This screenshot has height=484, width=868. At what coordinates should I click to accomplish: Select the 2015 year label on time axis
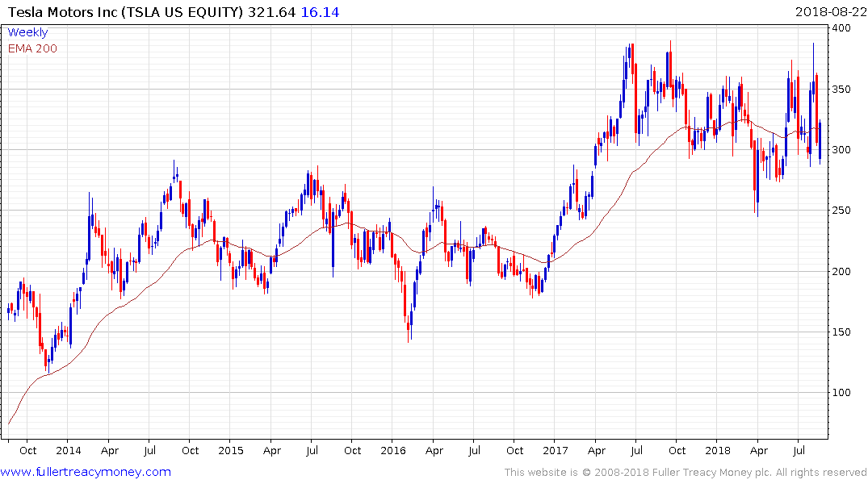click(x=231, y=451)
